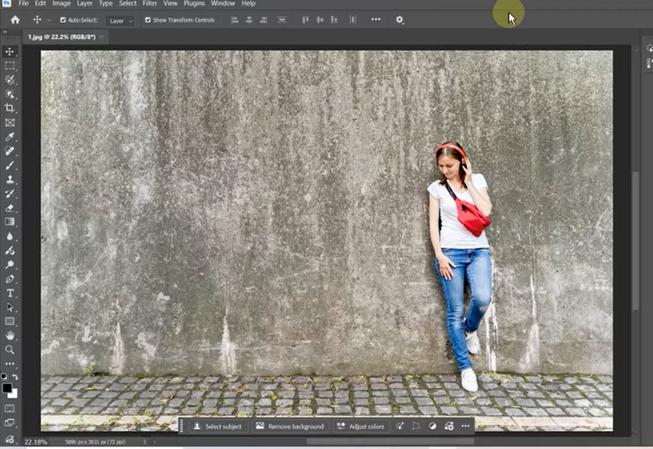Screen dimensions: 653x449
Task: Select the Zoom tool
Action: point(10,350)
